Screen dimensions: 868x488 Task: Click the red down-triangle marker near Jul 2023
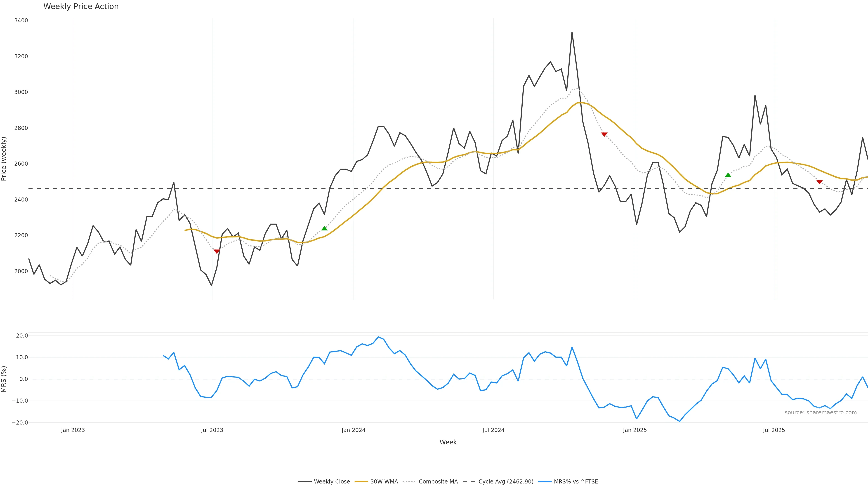[x=217, y=251]
